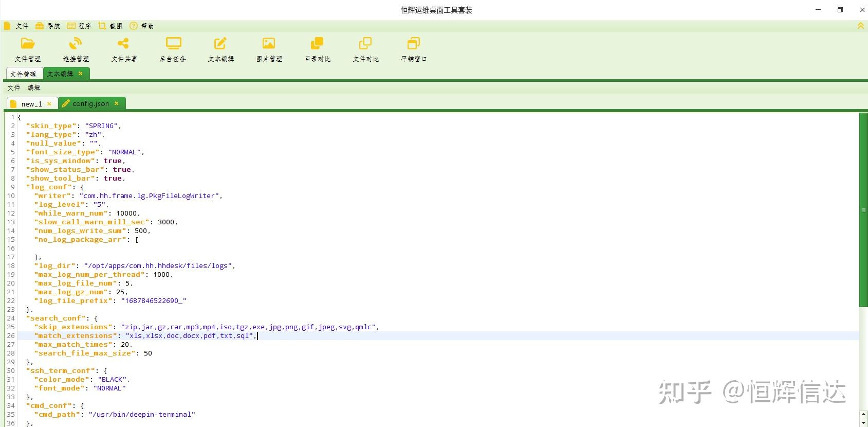
Task: Click the "search_file_max_size" key
Action: pyautogui.click(x=85, y=353)
